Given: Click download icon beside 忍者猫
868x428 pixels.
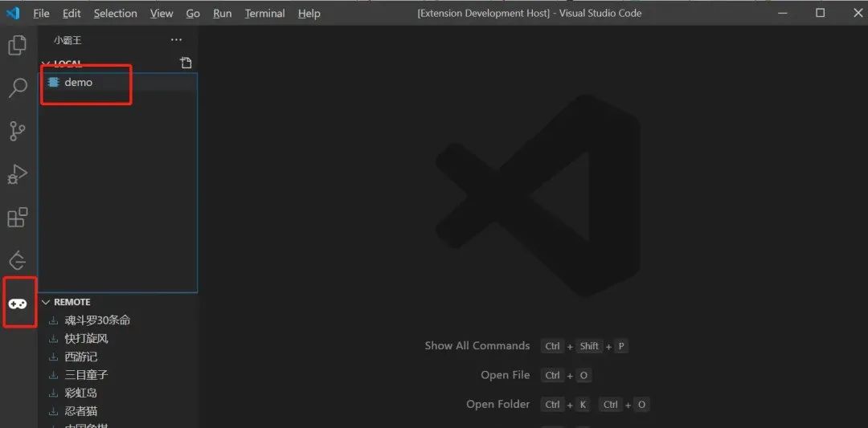Looking at the screenshot, I should pyautogui.click(x=53, y=411).
